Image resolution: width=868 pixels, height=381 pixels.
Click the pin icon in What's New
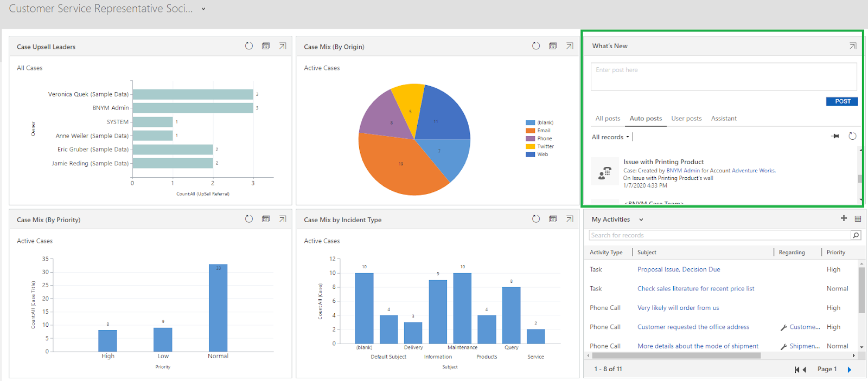point(835,136)
